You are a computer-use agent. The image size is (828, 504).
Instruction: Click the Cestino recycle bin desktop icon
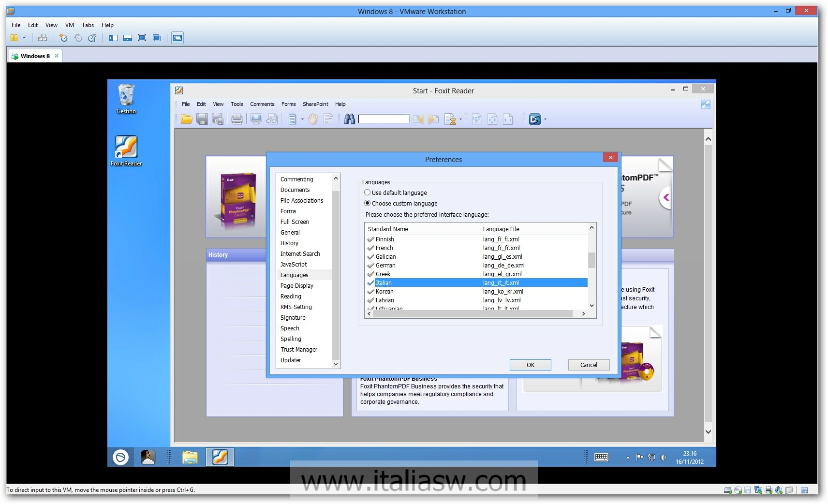coord(126,99)
